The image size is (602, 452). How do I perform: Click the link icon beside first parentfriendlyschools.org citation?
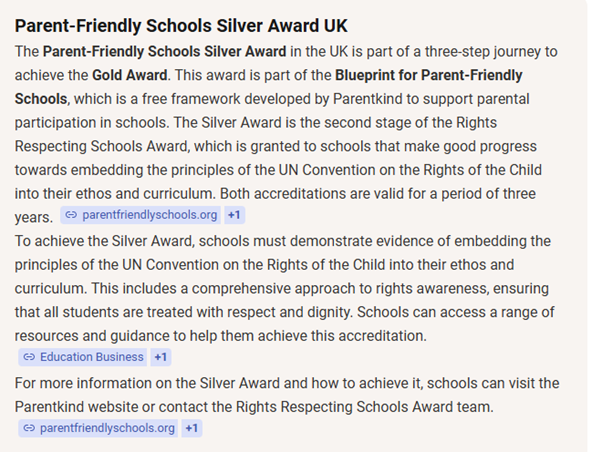(x=71, y=215)
